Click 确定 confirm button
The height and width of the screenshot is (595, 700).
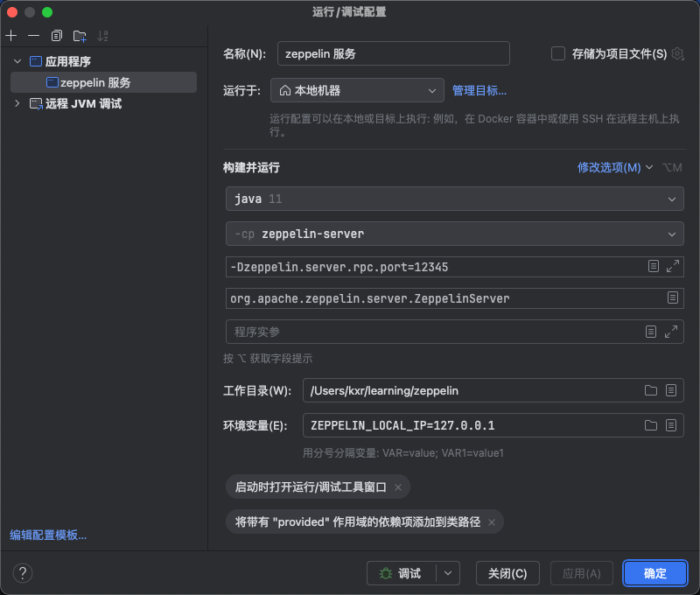click(x=654, y=573)
